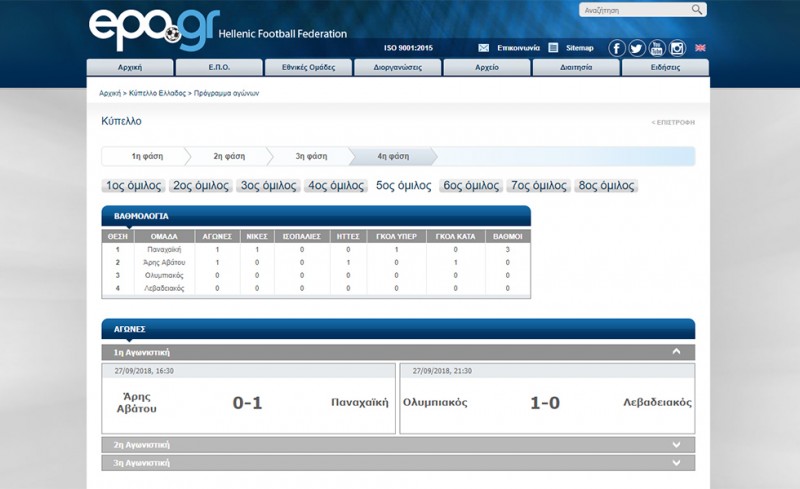Click the Sitemap document icon
The image size is (800, 489).
point(553,48)
